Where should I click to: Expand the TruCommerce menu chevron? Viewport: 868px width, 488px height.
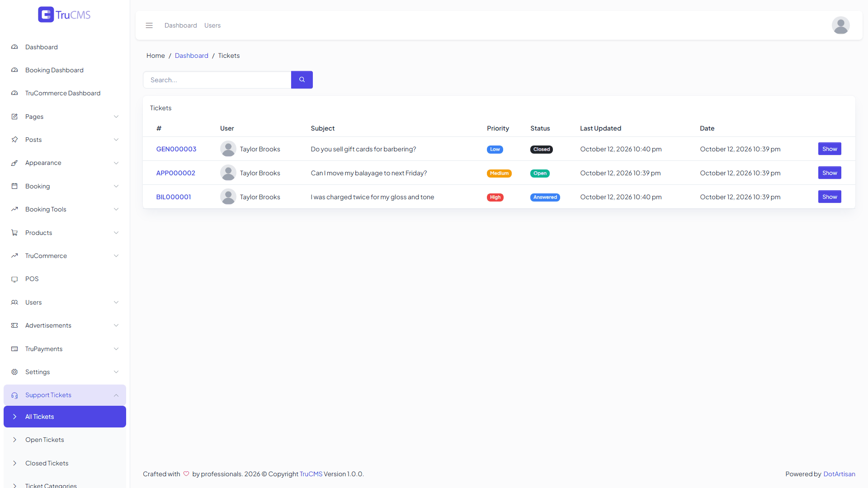coord(116,256)
